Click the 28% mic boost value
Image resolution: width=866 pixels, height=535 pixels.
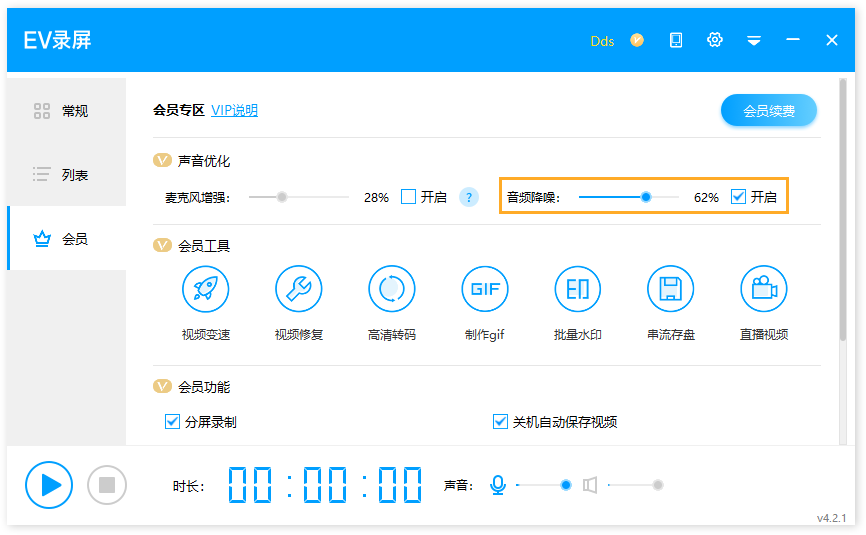click(376, 198)
